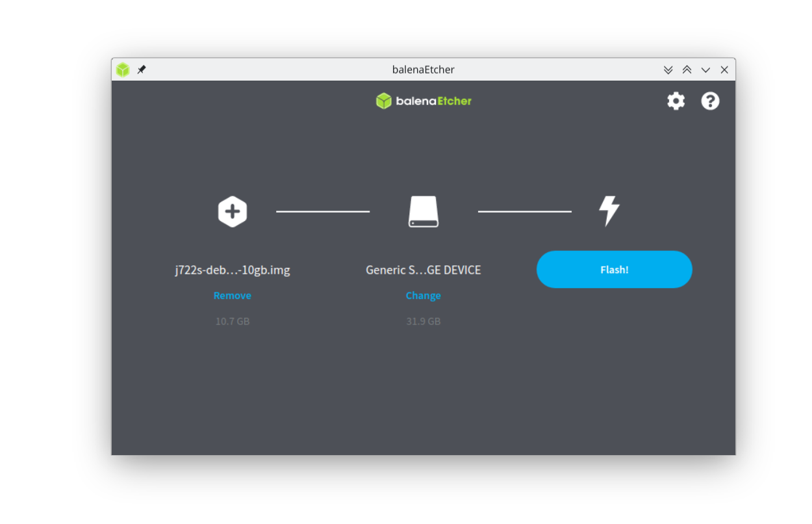Viewport: 812px width, 524px height.
Task: Open the help question mark icon
Action: point(710,101)
